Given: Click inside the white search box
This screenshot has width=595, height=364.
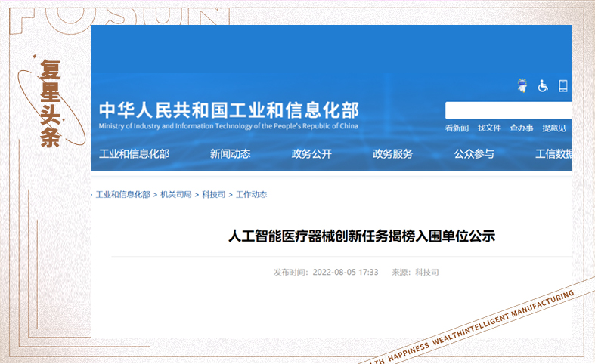Looking at the screenshot, I should pyautogui.click(x=508, y=110).
